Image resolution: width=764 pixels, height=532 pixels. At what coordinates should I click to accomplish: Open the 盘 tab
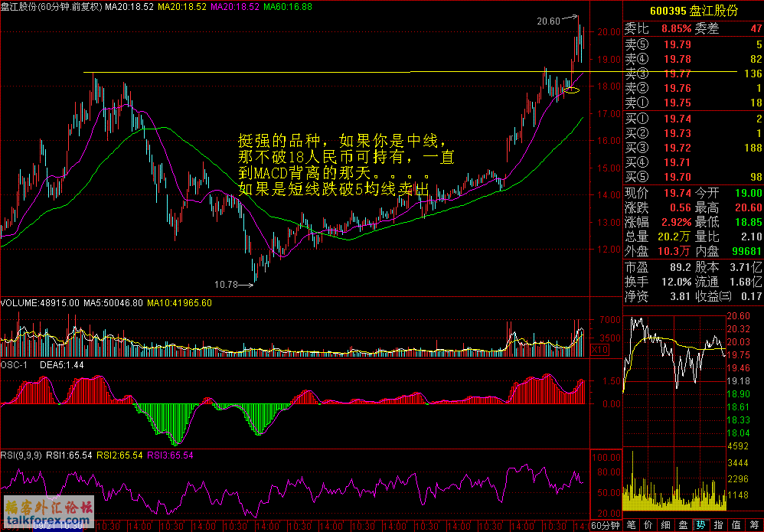tap(683, 525)
